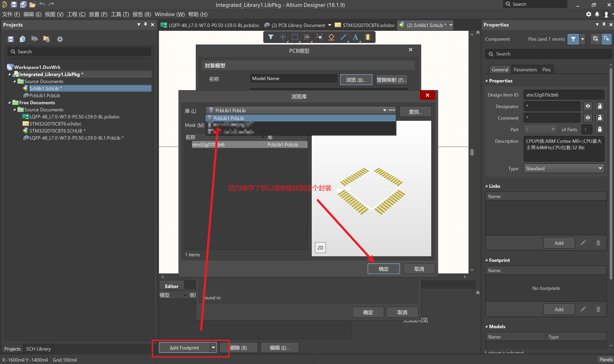Toggle the Designator lock
This screenshot has width=614, height=364.
coord(600,106)
